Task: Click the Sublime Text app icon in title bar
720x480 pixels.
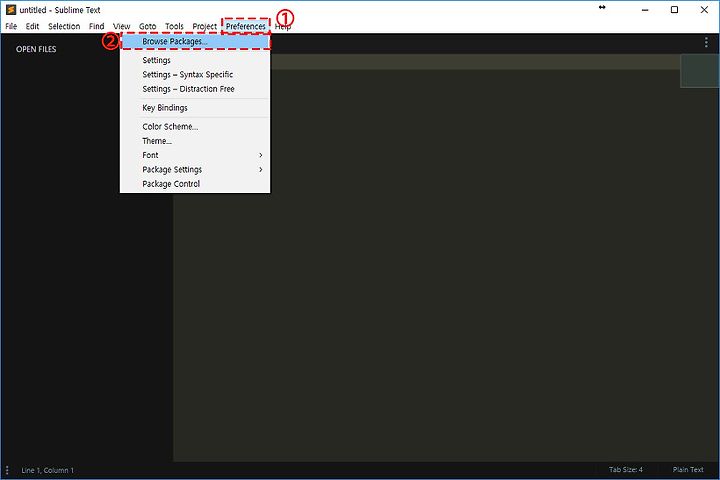Action: [x=11, y=10]
